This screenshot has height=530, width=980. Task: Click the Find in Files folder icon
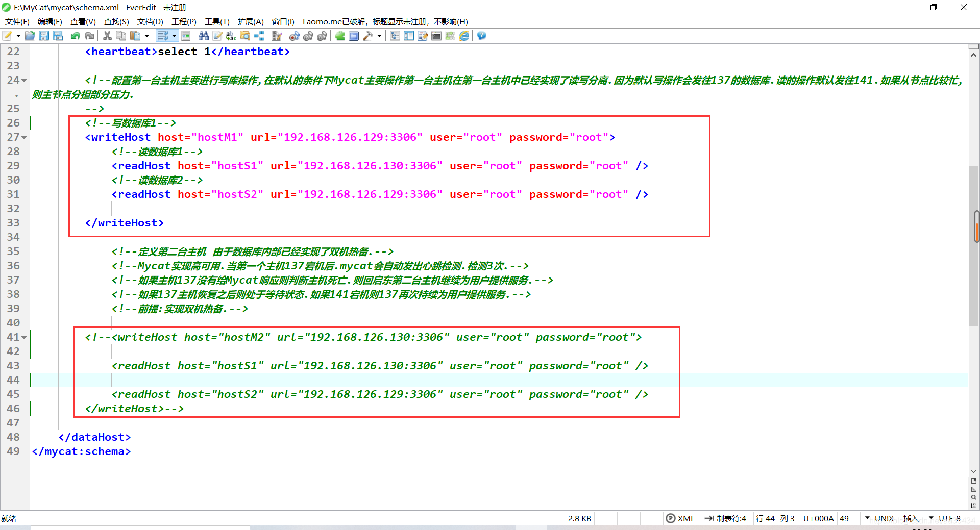pyautogui.click(x=245, y=36)
